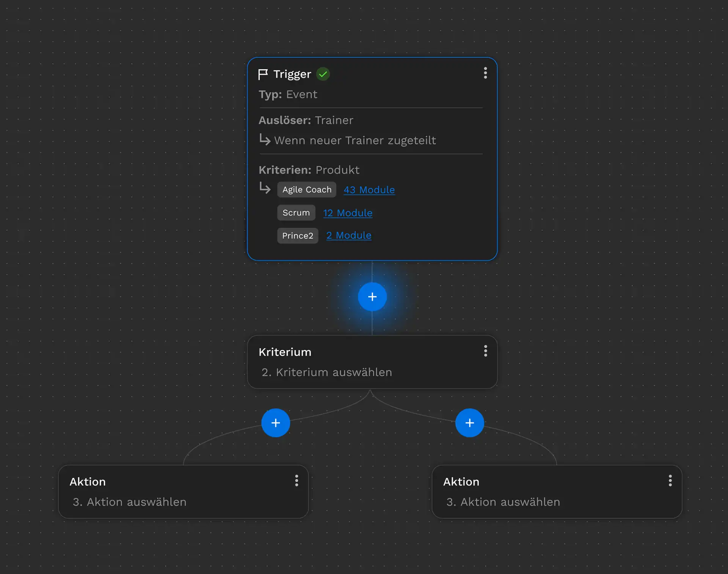Select the Scrum tag

[296, 213]
